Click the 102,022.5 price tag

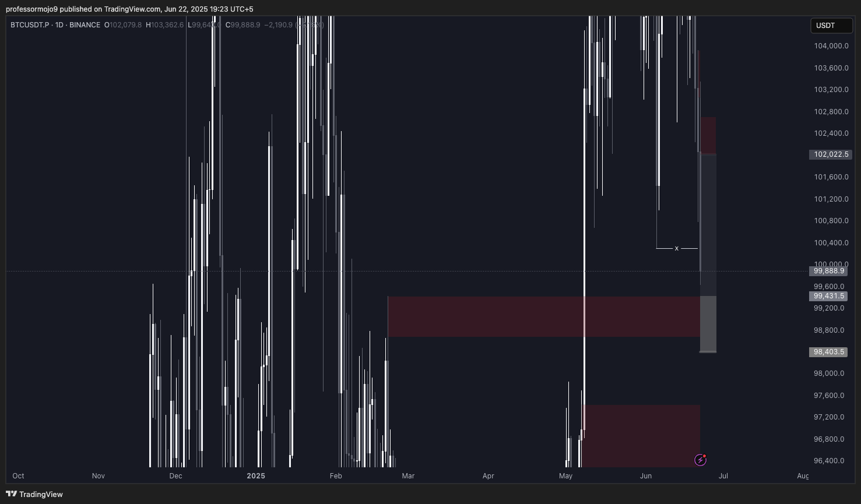[831, 154]
